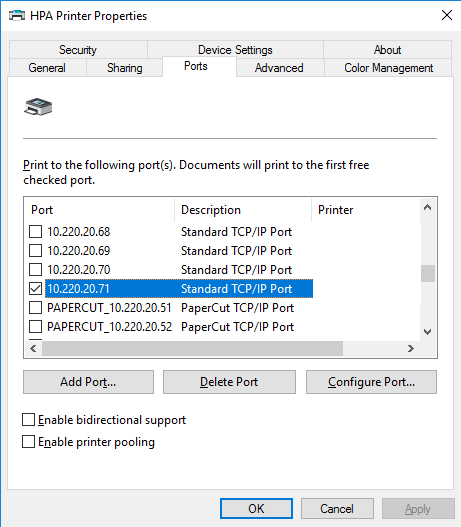461x527 pixels.
Task: Open the Advanced tab
Action: [x=279, y=68]
